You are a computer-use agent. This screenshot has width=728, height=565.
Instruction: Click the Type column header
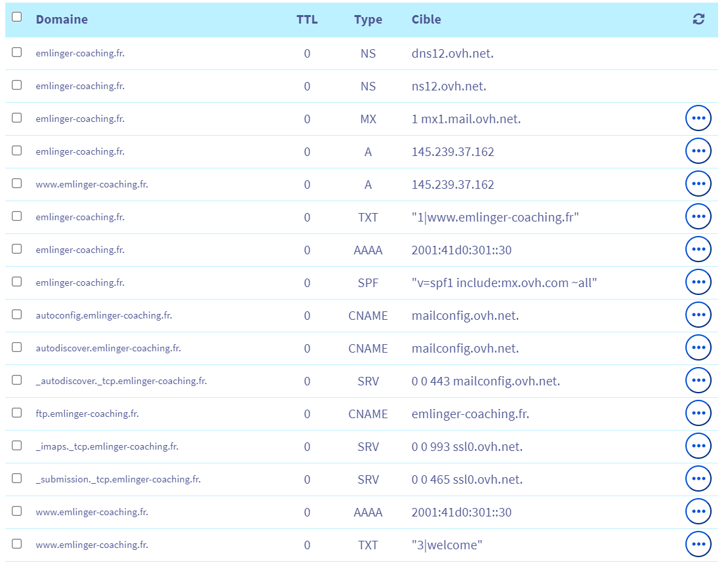click(368, 20)
